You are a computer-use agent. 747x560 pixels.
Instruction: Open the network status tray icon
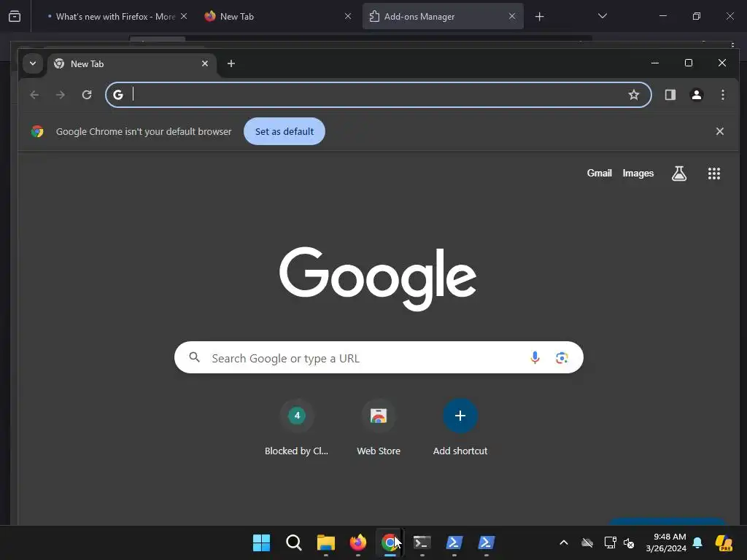point(611,542)
